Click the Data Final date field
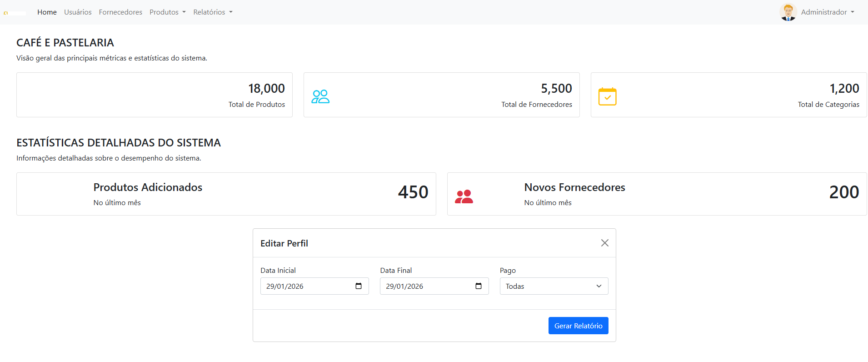Screen dimensions: 868x362 [434, 286]
